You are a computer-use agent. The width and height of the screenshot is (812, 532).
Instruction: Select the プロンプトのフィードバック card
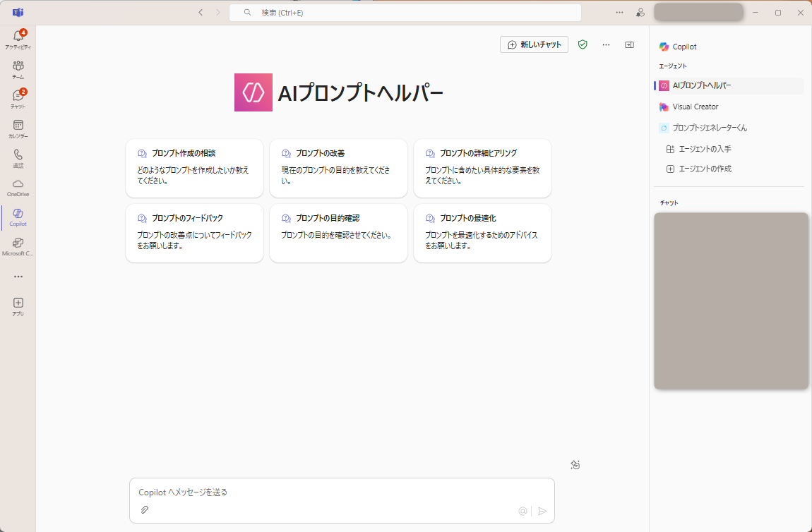click(x=194, y=233)
